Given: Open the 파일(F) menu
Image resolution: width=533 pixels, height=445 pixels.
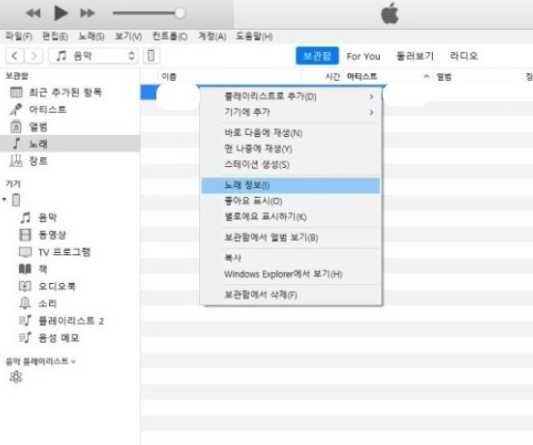Looking at the screenshot, I should coord(18,36).
